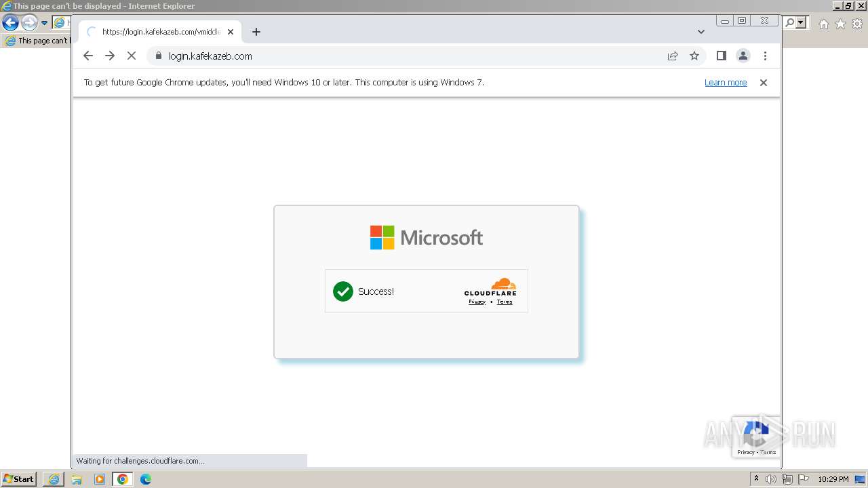This screenshot has height=488, width=868.
Task: Click Internet Explorer search magnifier
Action: pyautogui.click(x=790, y=23)
